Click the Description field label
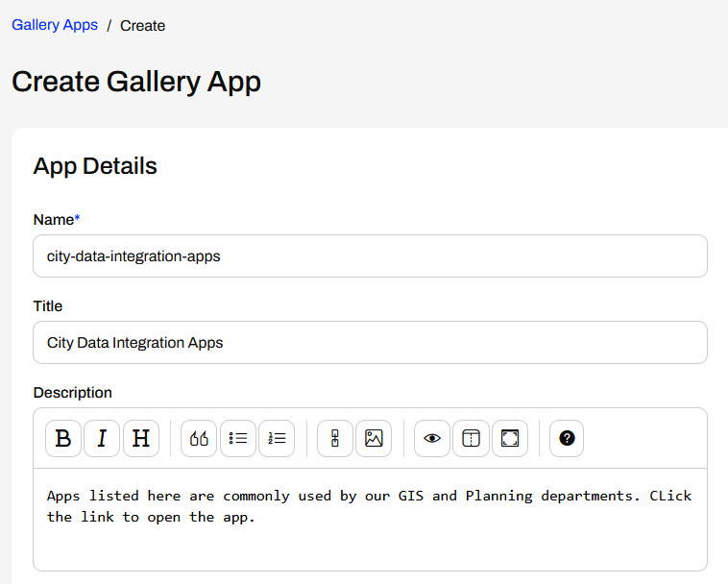This screenshot has height=584, width=728. pos(73,393)
